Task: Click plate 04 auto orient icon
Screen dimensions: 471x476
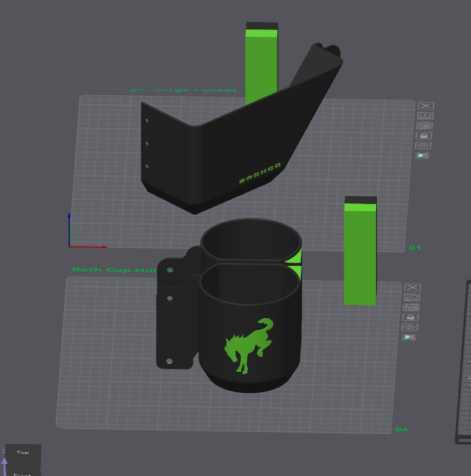Action: 412,297
